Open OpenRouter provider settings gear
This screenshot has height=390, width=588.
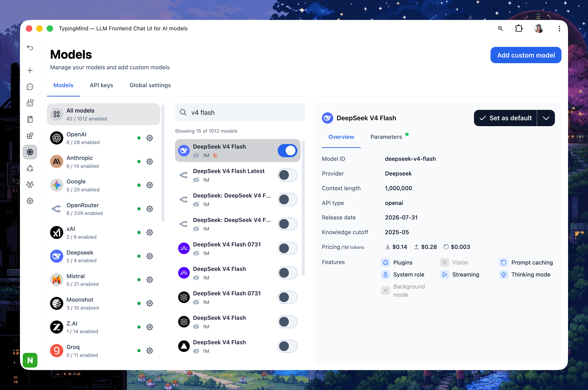(150, 209)
